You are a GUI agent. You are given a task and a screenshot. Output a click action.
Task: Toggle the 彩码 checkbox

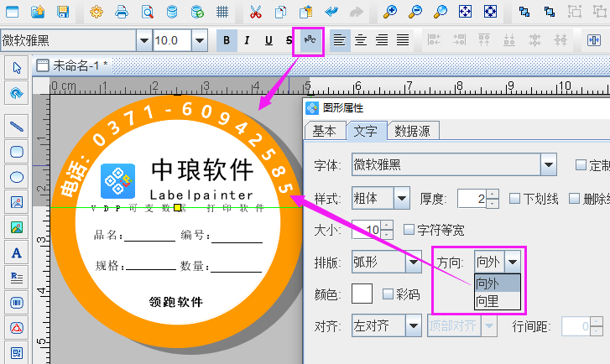click(388, 294)
